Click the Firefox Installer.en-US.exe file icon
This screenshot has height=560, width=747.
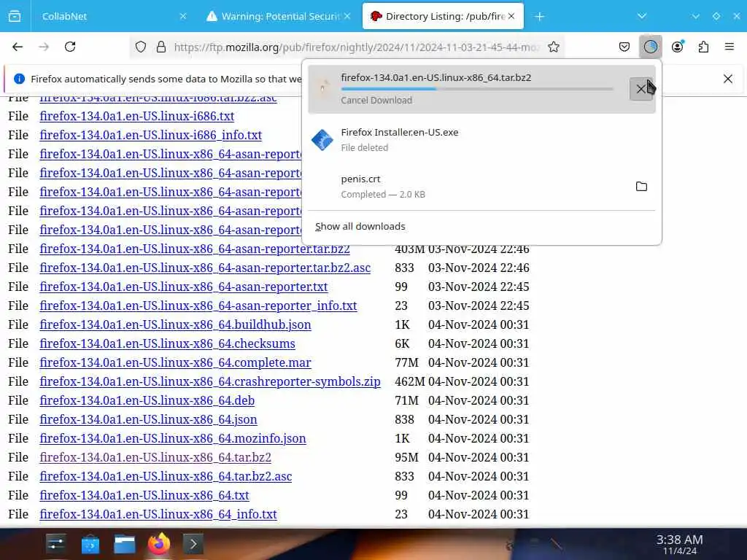(322, 139)
